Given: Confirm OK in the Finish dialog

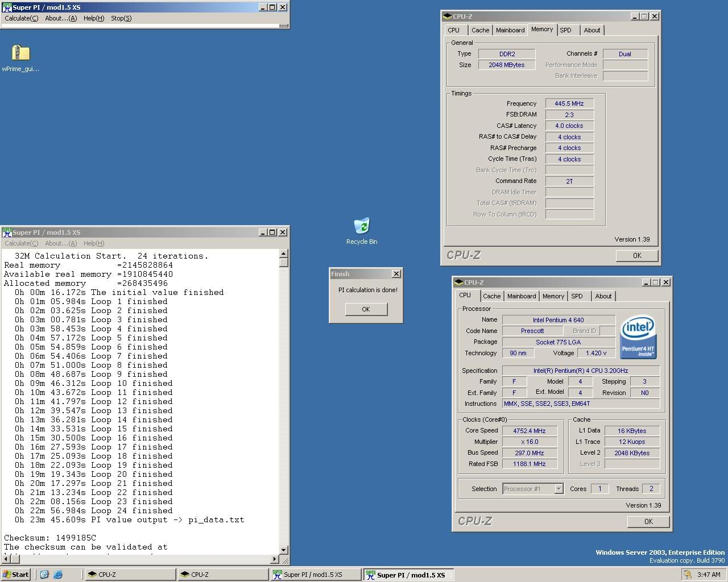Looking at the screenshot, I should (x=366, y=309).
